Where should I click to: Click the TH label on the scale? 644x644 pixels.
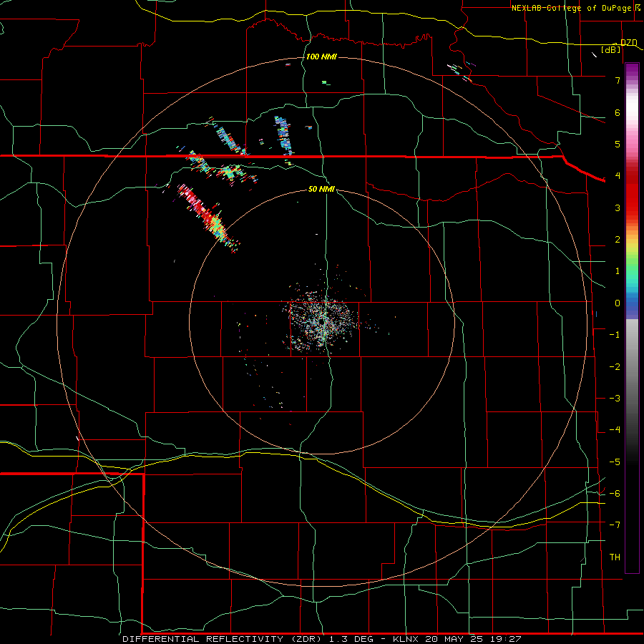coord(615,557)
